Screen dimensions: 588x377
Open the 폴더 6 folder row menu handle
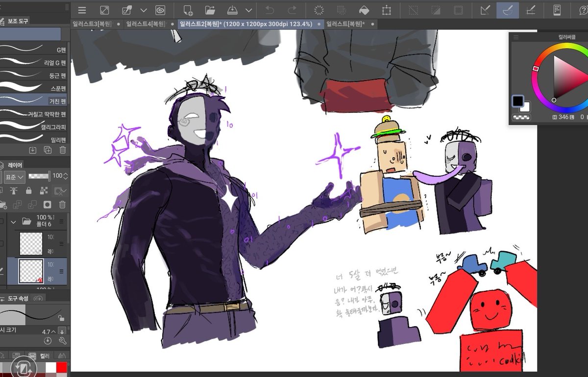coord(62,221)
